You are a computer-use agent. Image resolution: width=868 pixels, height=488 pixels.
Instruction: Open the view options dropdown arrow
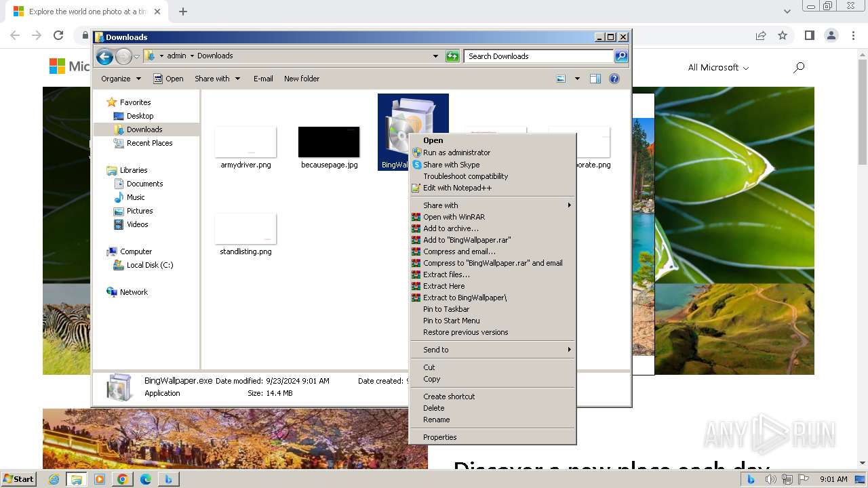(577, 79)
